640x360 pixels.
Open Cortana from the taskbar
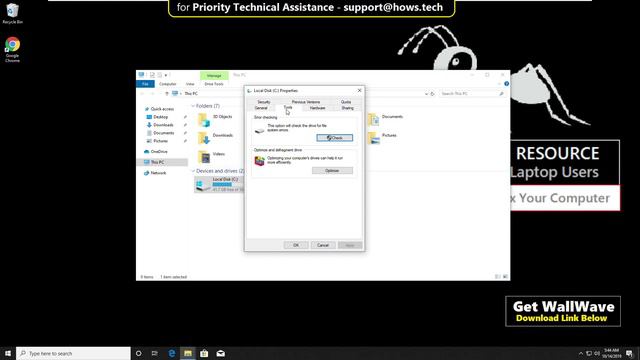[x=138, y=353]
